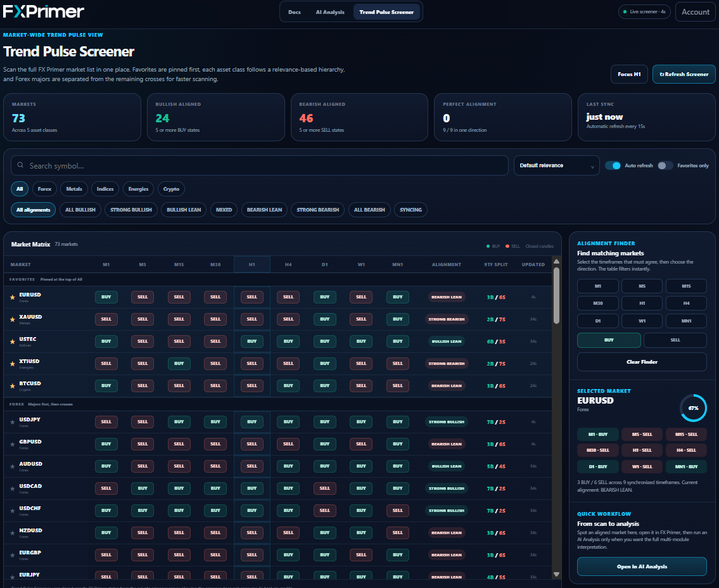Toggle MN1 timeframe in Alignment Finder
Image resolution: width=719 pixels, height=588 pixels.
tap(686, 321)
